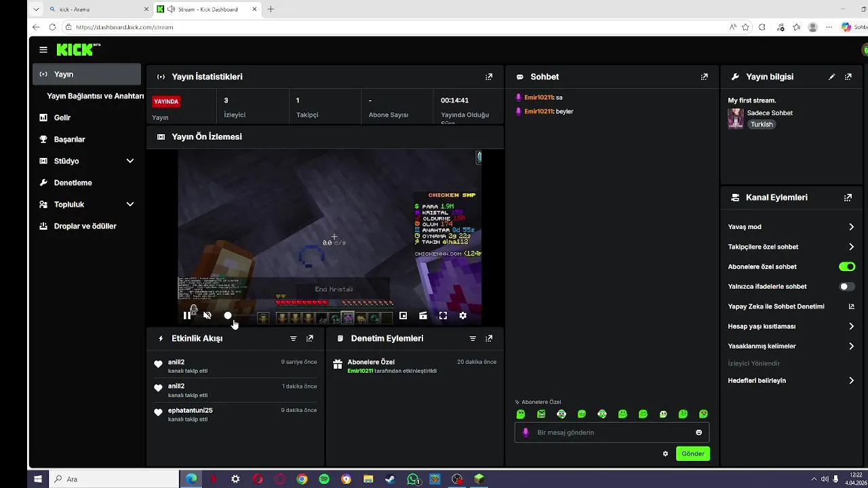Open Steam from the taskbar

point(390,479)
